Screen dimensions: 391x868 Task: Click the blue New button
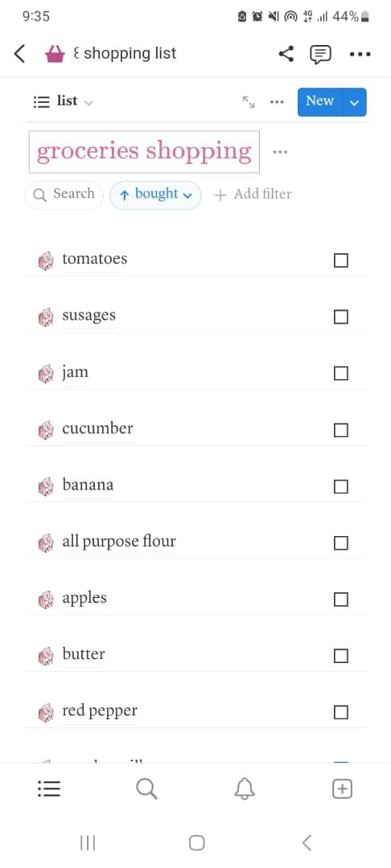[320, 102]
